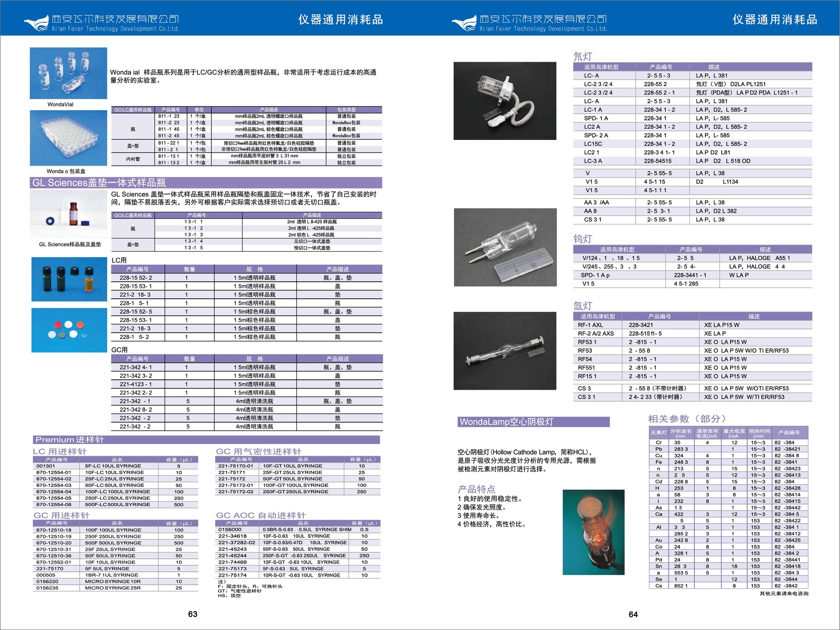The image size is (840, 630).
Task: Click the RF-2 A/2 AXS model cell
Action: coord(595,333)
